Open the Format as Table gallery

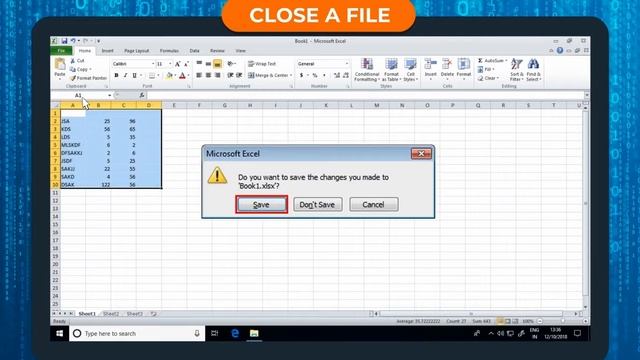point(391,69)
